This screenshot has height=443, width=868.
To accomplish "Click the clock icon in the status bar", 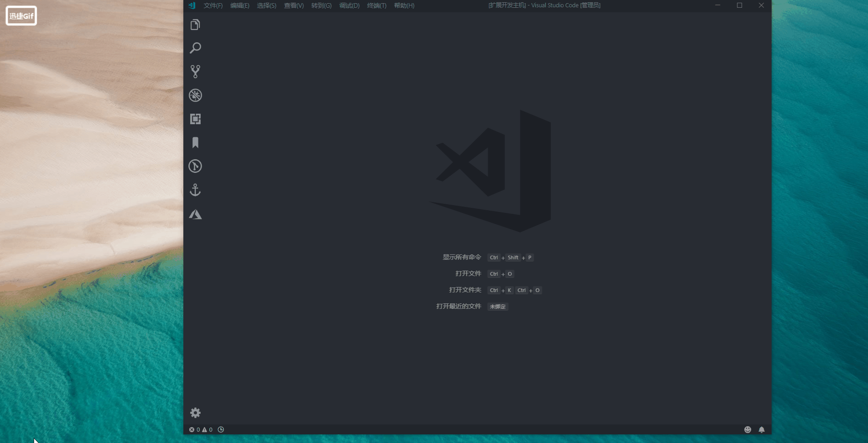I will pyautogui.click(x=221, y=429).
